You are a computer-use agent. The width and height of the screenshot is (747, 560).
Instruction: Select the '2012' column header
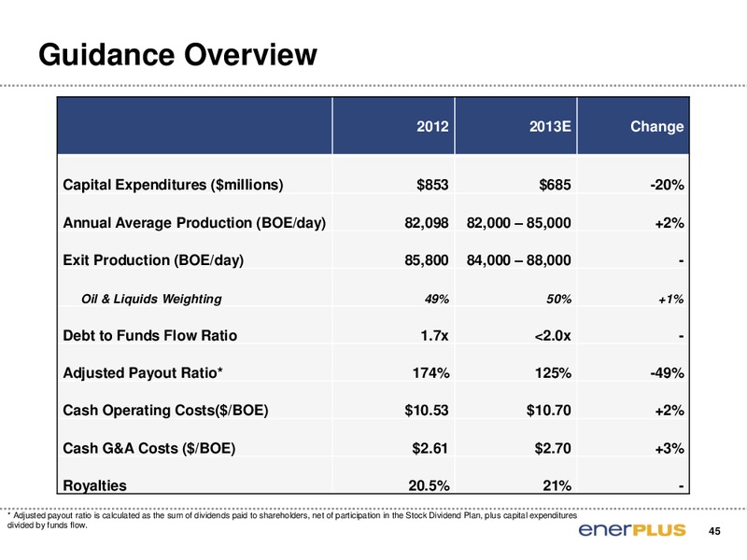(432, 126)
